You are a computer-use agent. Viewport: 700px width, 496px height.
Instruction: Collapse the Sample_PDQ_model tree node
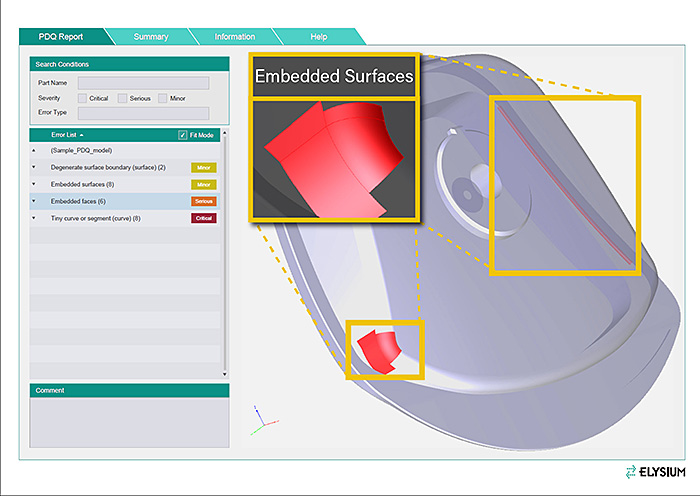point(33,150)
